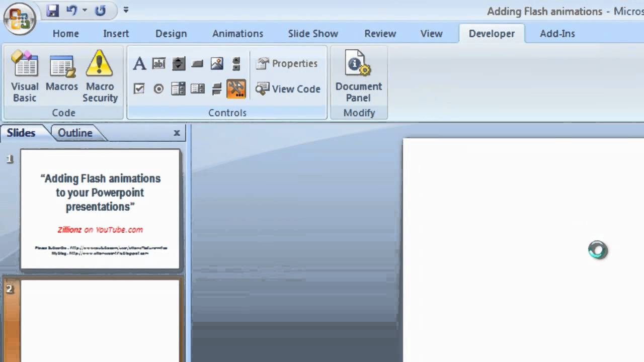
Task: Open control Properties
Action: [x=287, y=63]
